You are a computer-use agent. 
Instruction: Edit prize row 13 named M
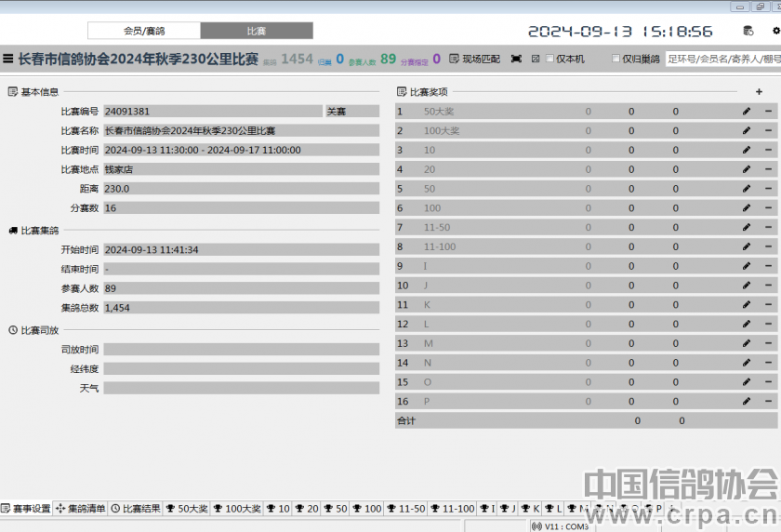746,343
